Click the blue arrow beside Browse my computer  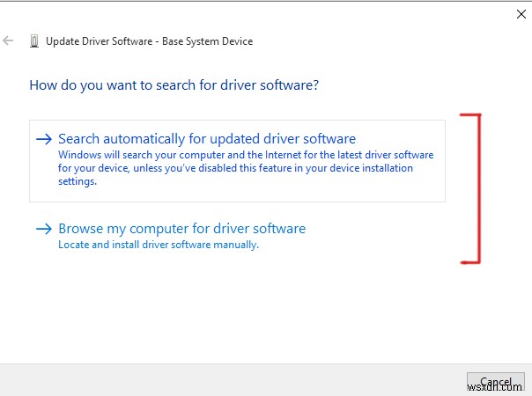43,229
